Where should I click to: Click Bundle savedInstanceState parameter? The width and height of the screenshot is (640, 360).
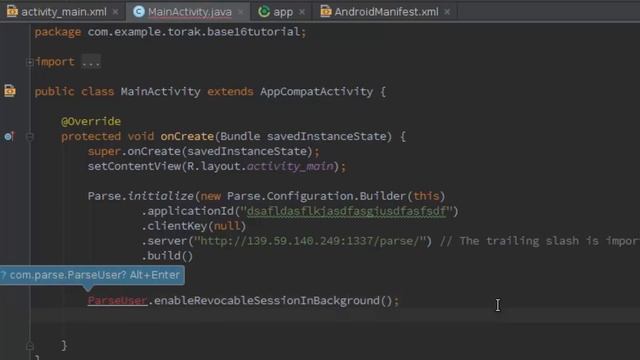pos(303,136)
